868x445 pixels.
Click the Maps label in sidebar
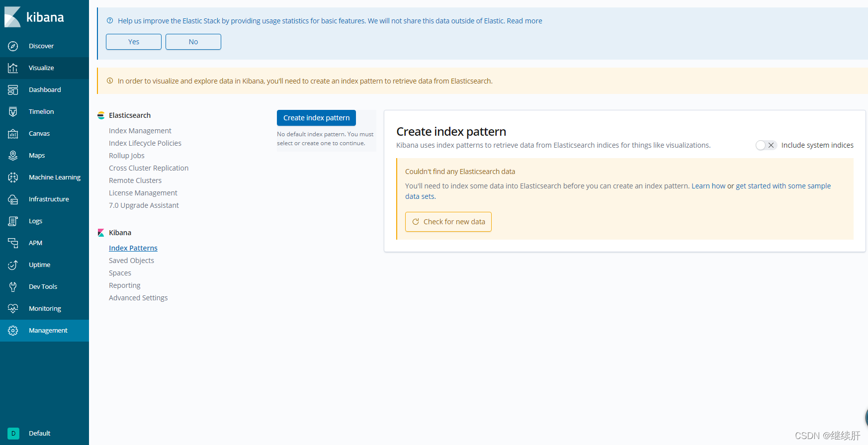click(x=37, y=156)
